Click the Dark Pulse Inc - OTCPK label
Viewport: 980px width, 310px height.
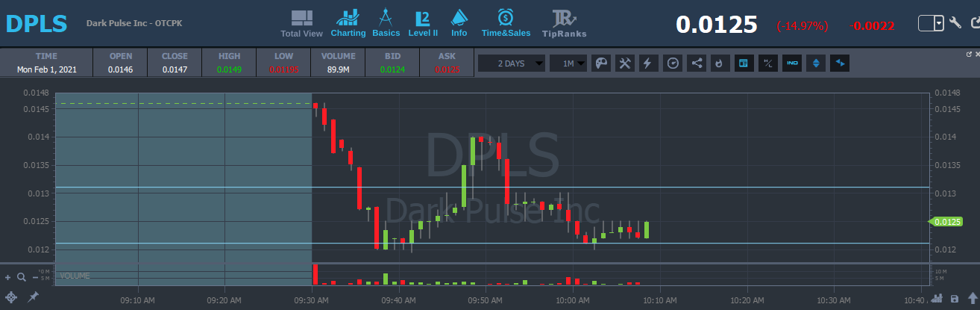tap(134, 23)
